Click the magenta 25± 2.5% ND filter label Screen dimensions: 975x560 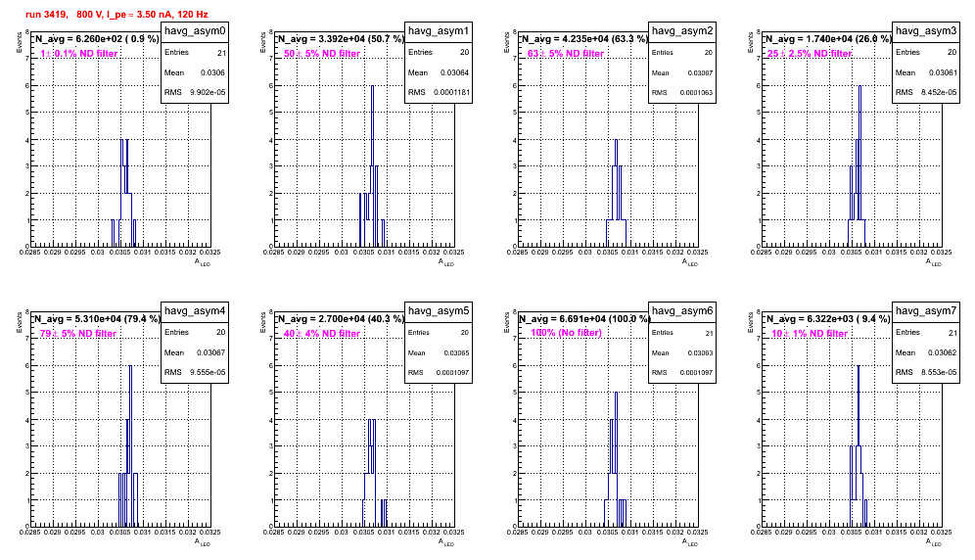point(810,54)
